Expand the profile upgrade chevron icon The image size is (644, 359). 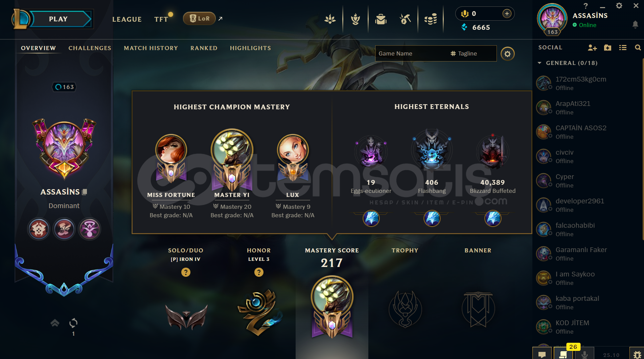tap(55, 323)
